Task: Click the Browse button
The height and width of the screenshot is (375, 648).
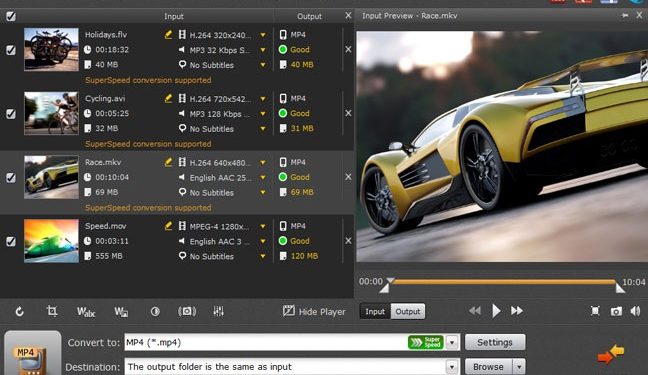Action: [x=488, y=367]
